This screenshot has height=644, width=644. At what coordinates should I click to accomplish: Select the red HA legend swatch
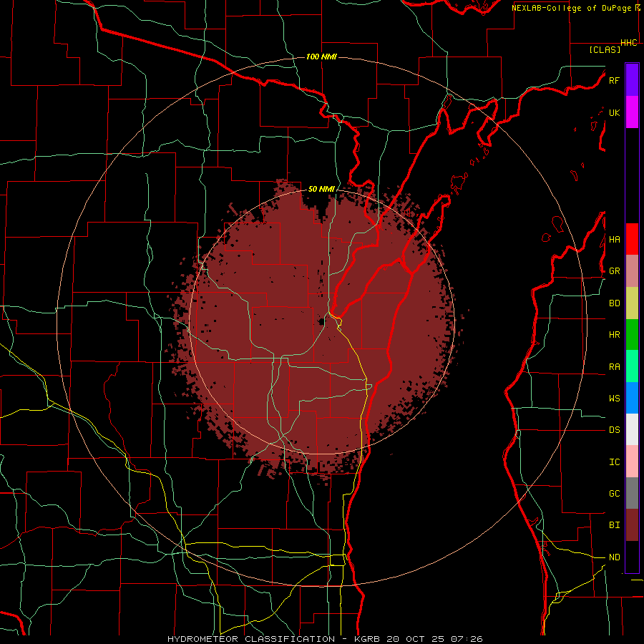click(632, 239)
